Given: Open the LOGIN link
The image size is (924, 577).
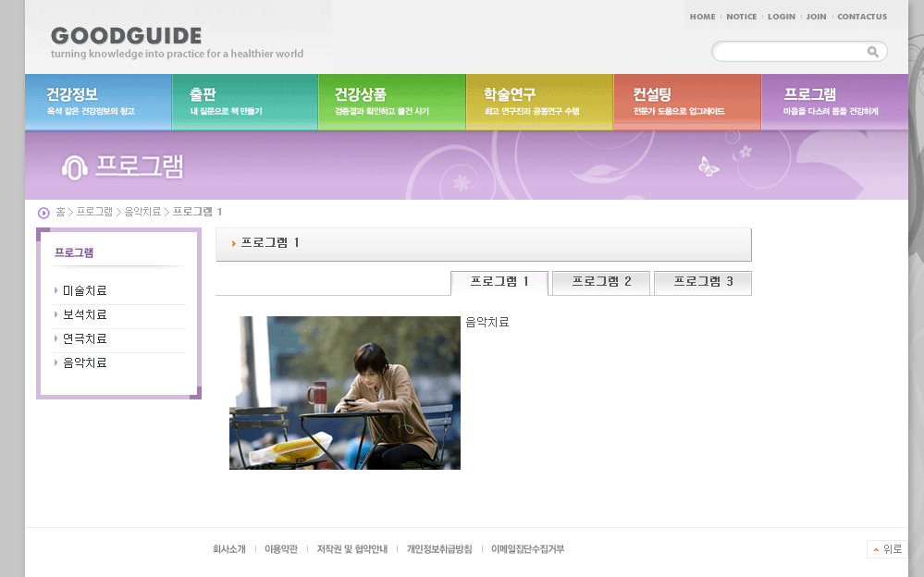Looking at the screenshot, I should click(782, 17).
